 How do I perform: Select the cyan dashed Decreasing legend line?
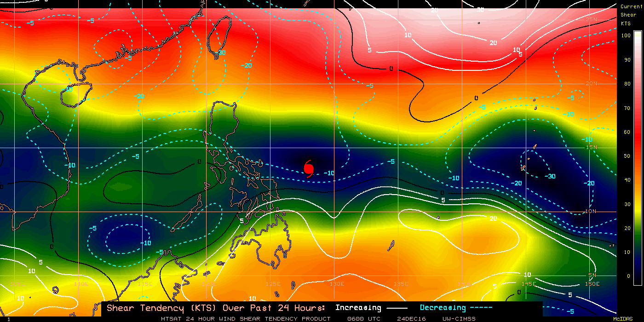481,308
